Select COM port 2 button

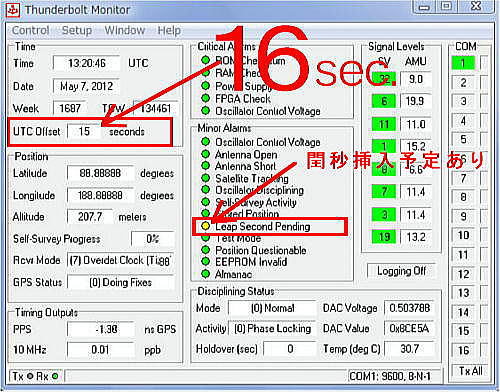pos(463,82)
